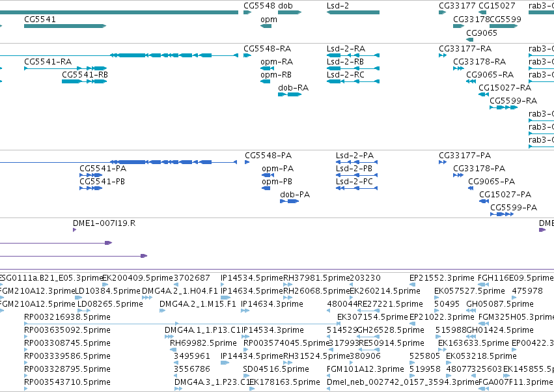The height and width of the screenshot is (392, 554).
Task: Select the CG5548-PA protein label
Action: point(268,156)
